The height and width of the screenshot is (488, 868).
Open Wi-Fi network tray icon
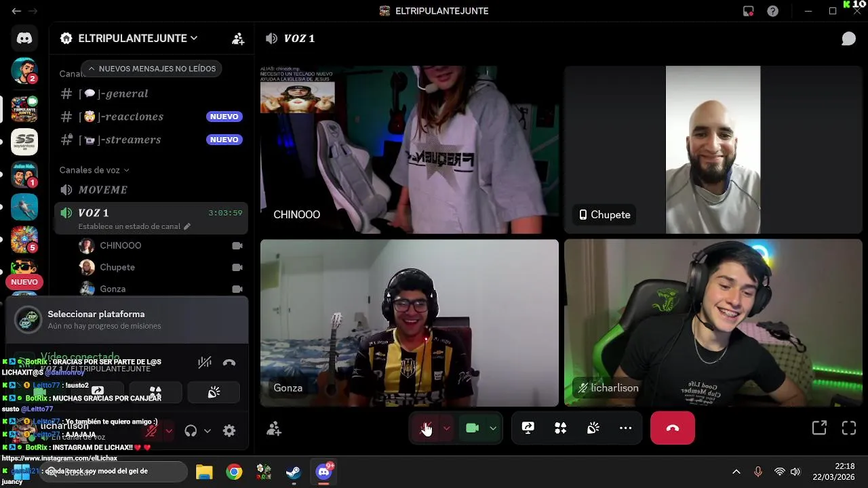click(780, 472)
